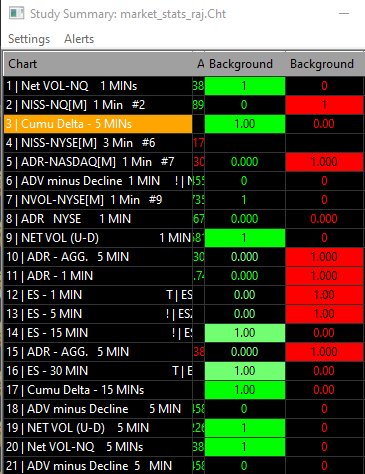Screen dimensions: 365x474
Task: Select the NVOL-NYSE[M] 1 Min #9 row
Action: coord(98,200)
